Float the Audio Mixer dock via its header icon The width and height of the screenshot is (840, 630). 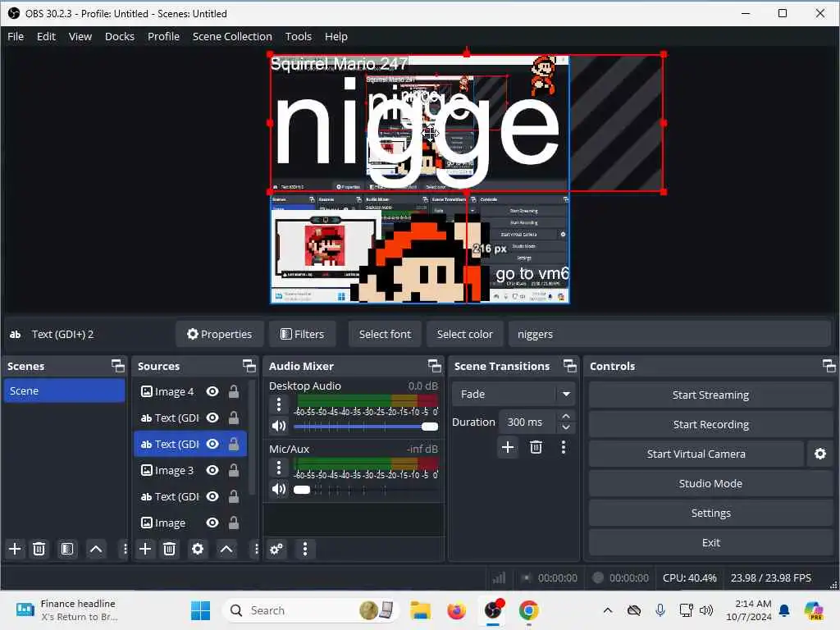point(435,366)
